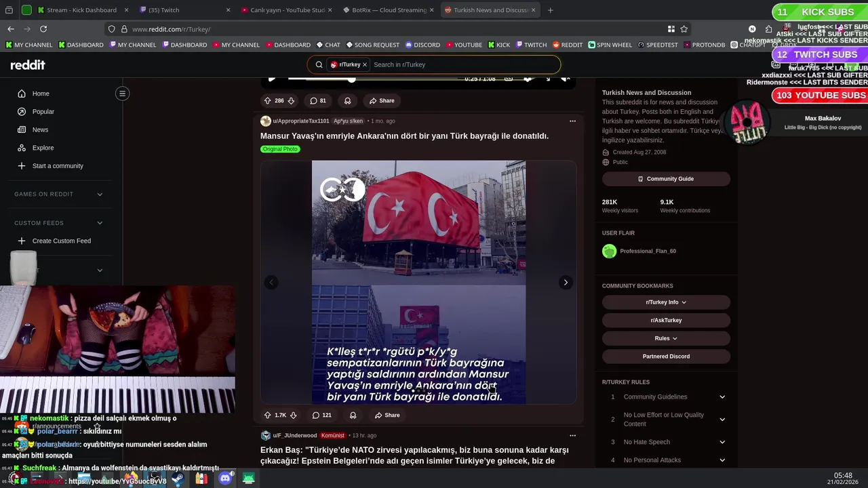Click the Turkish flag gallery image
This screenshot has height=488, width=868.
[418, 282]
